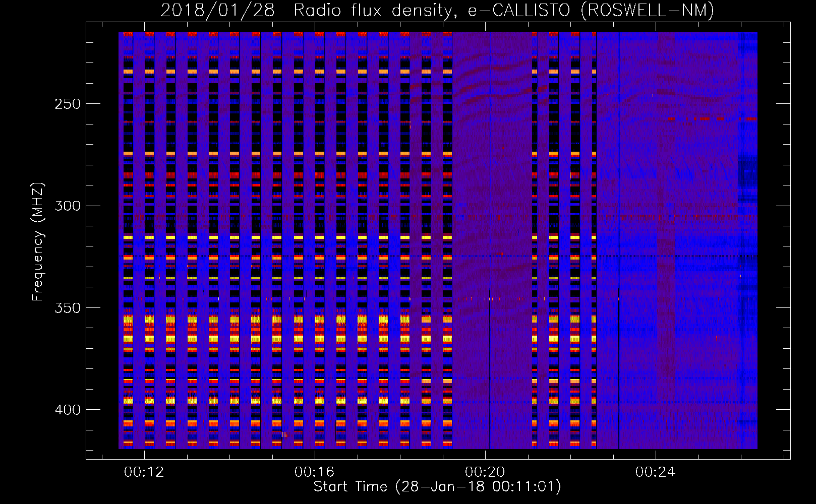This screenshot has height=504, width=816.
Task: Click the 'Frequency (MHZ)' y-axis label
Action: [38, 241]
